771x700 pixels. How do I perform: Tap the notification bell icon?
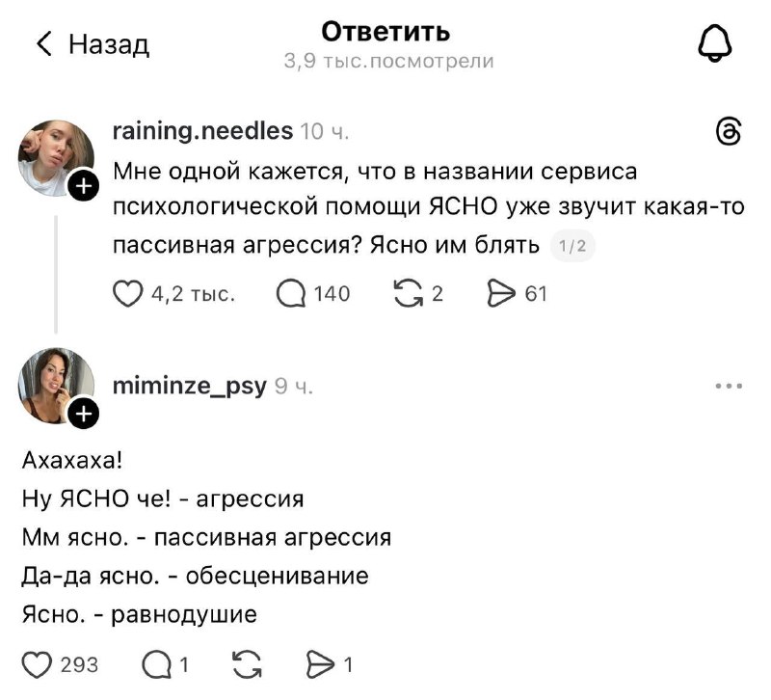pos(715,43)
